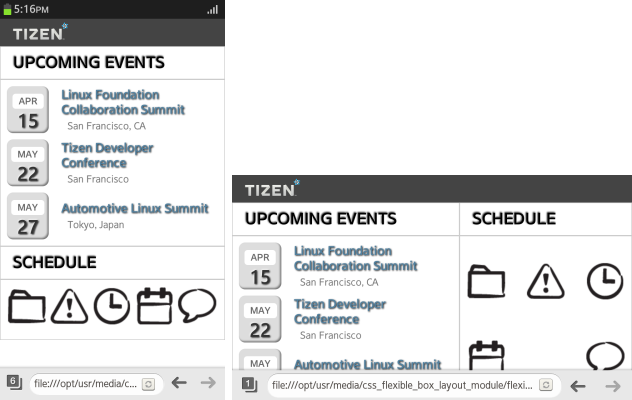Image resolution: width=632 pixels, height=400 pixels.
Task: Open the calendar icon in the portrait layout
Action: click(x=154, y=305)
